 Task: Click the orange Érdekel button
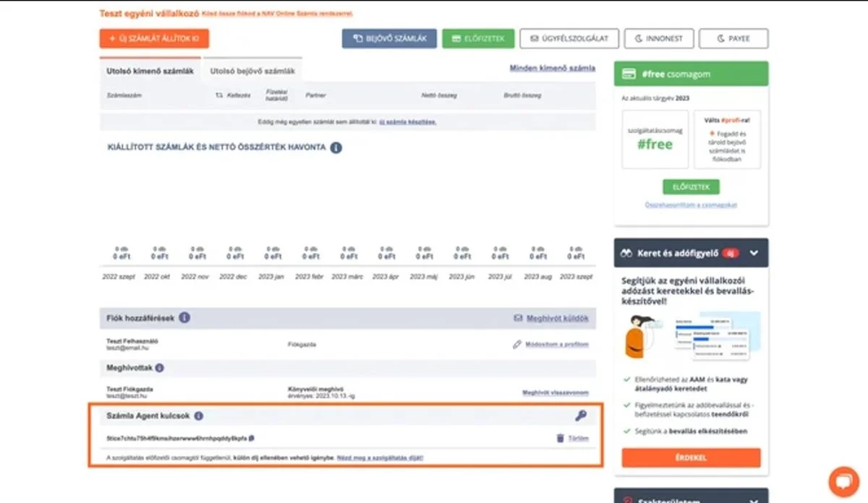[691, 457]
